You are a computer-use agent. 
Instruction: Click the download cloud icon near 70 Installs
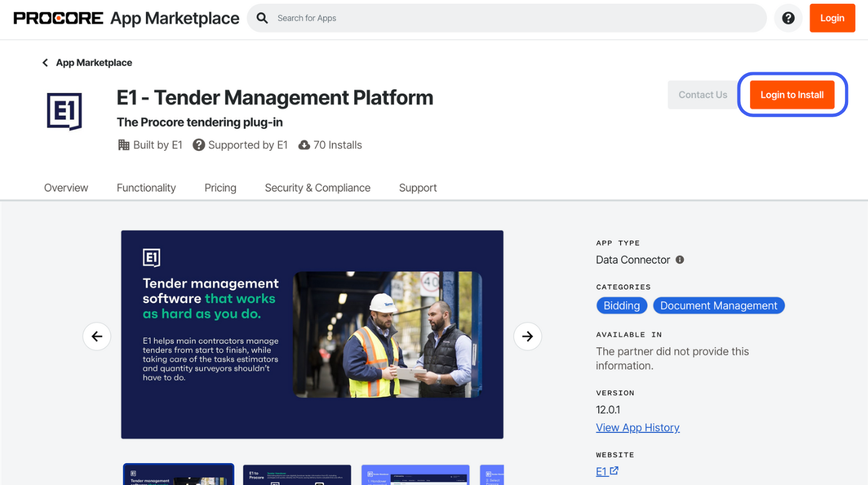point(304,145)
